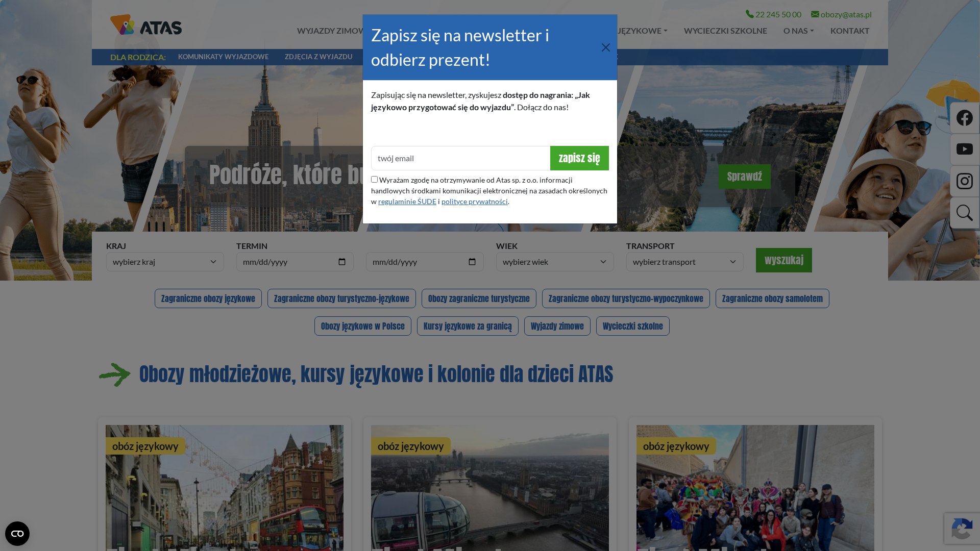Focus the 'twój email' input field
This screenshot has width=980, height=551.
click(460, 158)
